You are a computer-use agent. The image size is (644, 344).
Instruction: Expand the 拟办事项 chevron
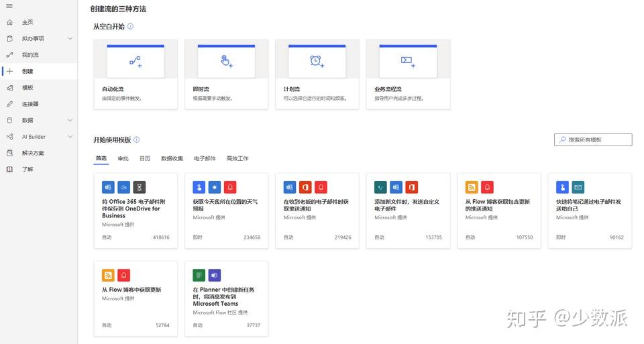(x=70, y=39)
